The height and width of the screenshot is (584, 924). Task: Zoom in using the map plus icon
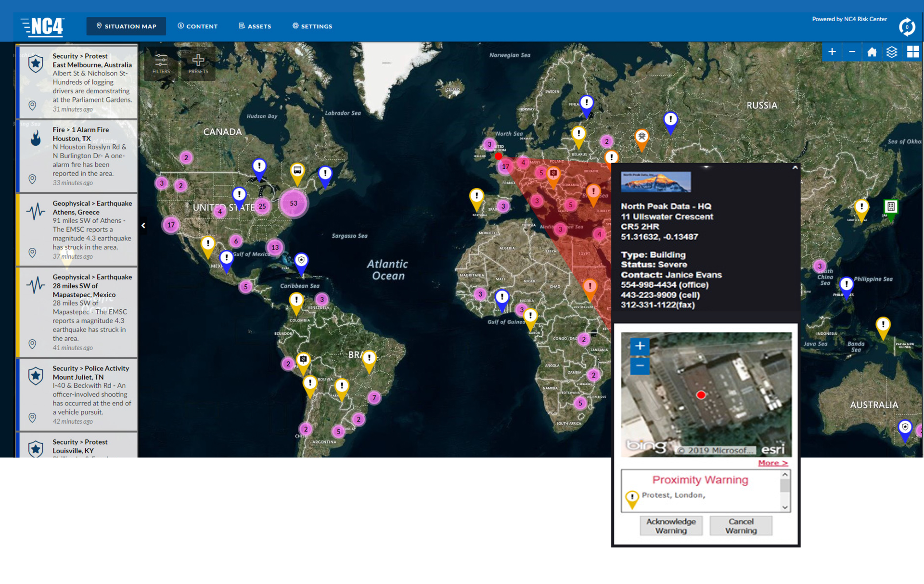click(x=832, y=51)
